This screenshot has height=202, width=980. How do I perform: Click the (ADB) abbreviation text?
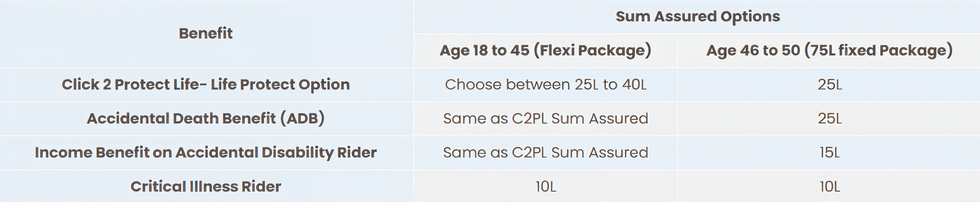tap(302, 118)
